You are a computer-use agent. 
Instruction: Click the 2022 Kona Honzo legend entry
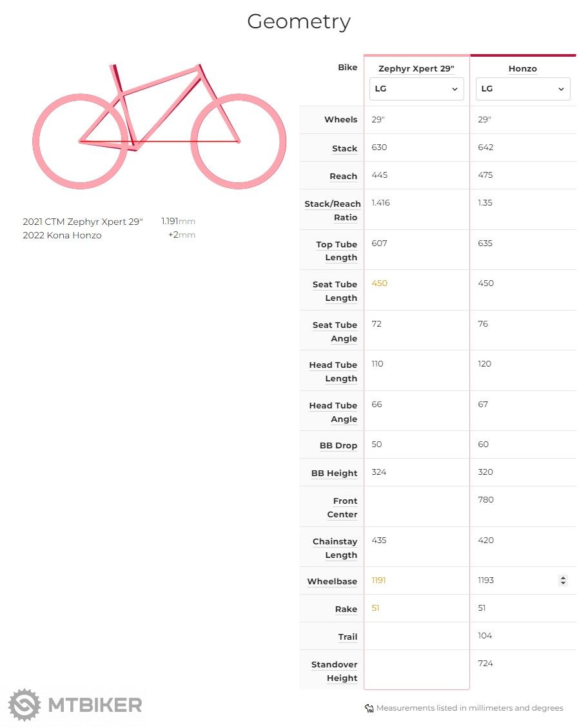pyautogui.click(x=62, y=235)
